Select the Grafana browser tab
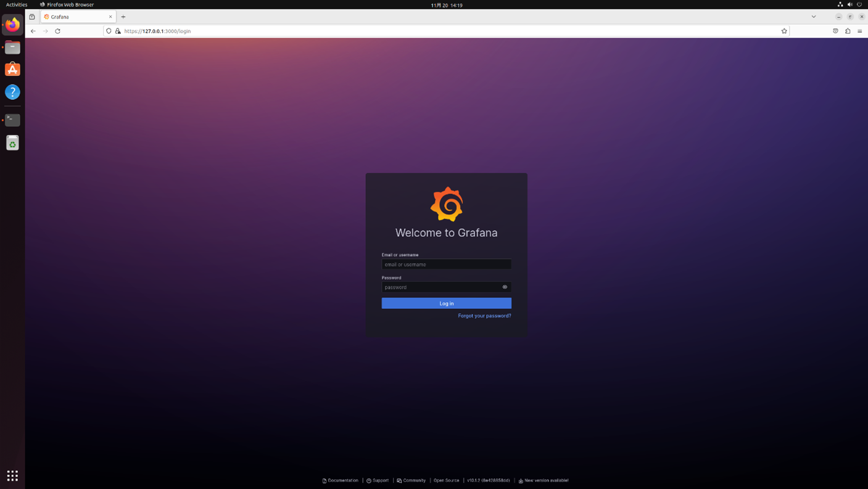868x489 pixels. (78, 17)
